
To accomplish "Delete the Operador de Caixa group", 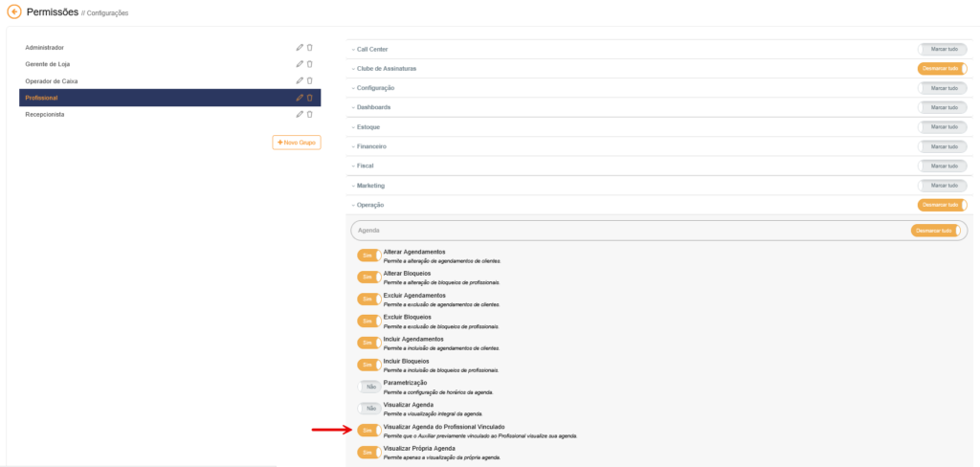I will pos(310,80).
